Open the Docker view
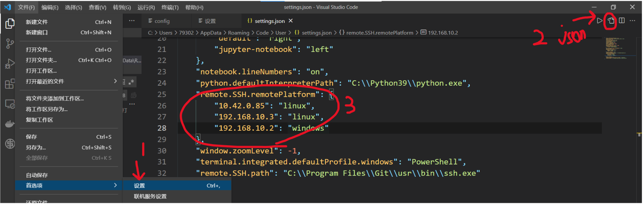This screenshot has height=204, width=644. point(10,124)
